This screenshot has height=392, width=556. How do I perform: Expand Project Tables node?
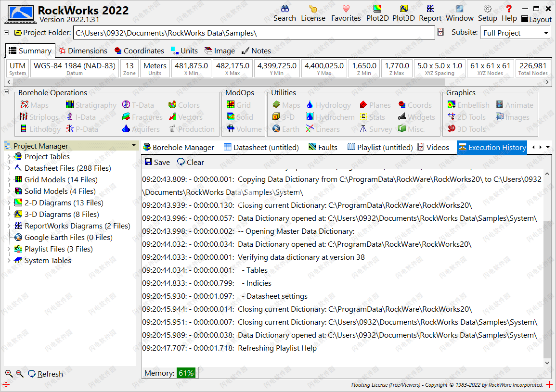[9, 156]
